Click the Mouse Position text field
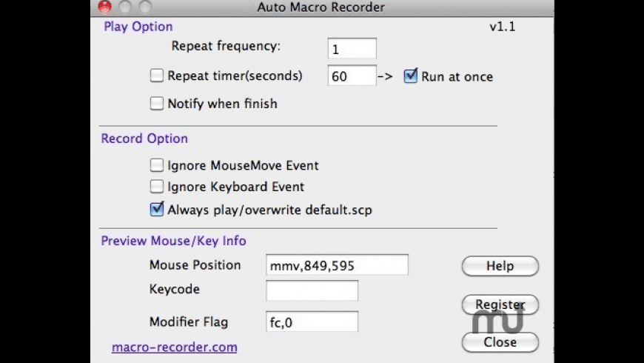Image resolution: width=644 pixels, height=363 pixels. pyautogui.click(x=337, y=265)
